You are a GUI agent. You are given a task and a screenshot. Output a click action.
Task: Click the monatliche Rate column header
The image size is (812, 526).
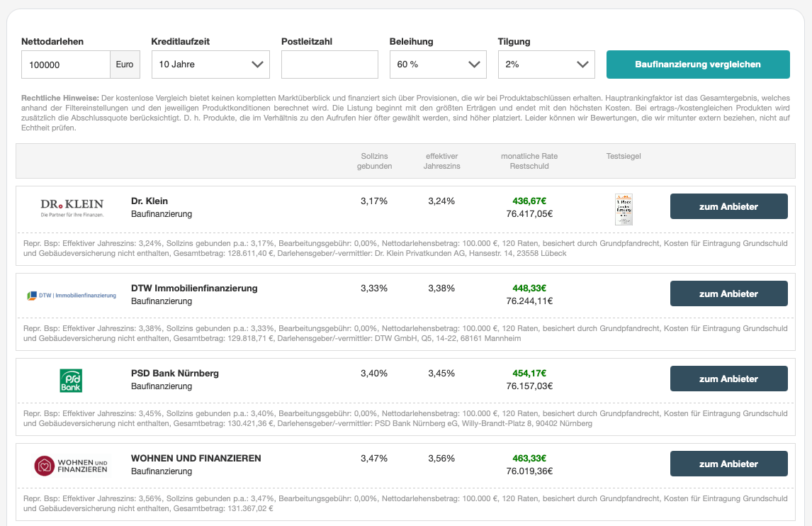pos(529,161)
